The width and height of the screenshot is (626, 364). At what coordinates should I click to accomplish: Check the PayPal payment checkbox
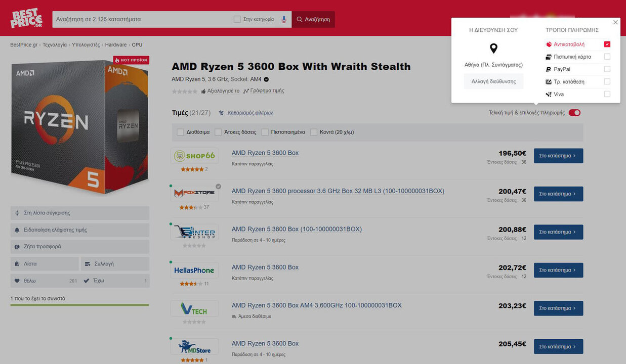(607, 69)
